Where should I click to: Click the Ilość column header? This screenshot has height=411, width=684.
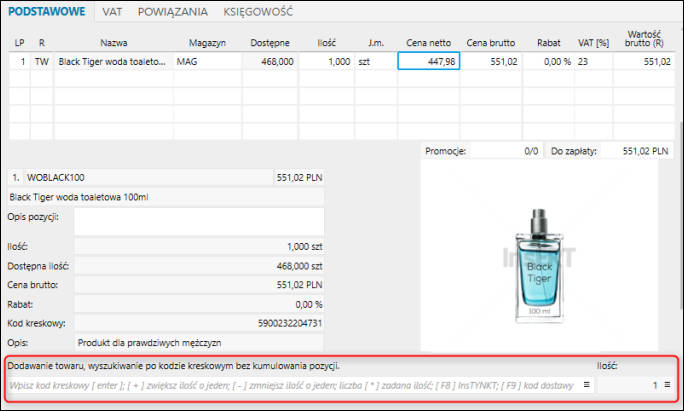pos(326,43)
